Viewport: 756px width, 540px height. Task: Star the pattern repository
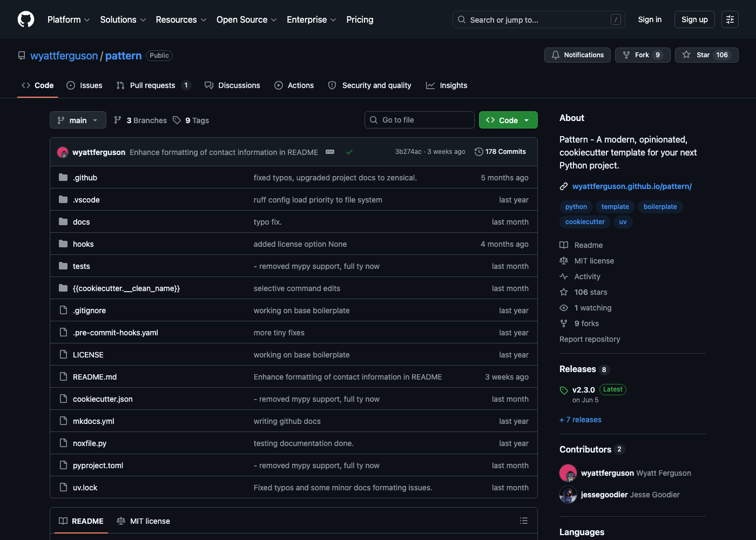click(707, 55)
